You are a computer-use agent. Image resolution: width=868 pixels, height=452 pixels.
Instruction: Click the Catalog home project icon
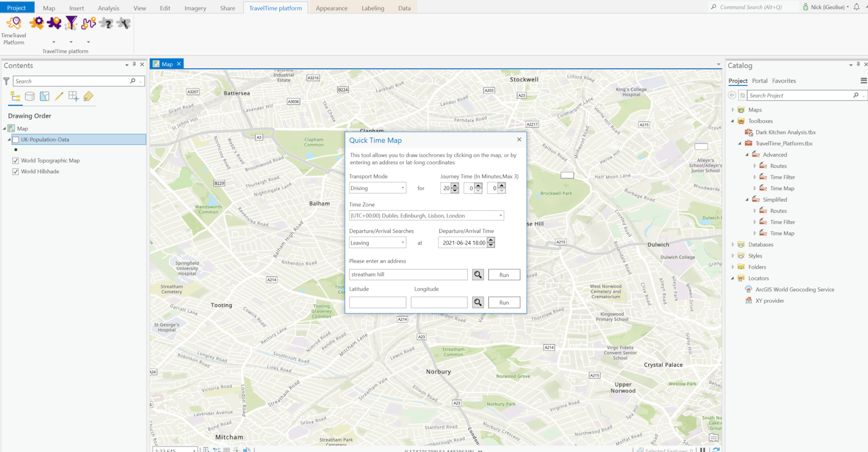pyautogui.click(x=743, y=95)
